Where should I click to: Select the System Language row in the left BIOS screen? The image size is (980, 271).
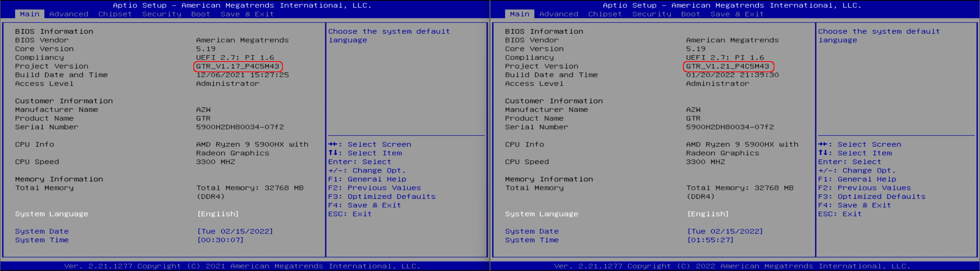127,214
